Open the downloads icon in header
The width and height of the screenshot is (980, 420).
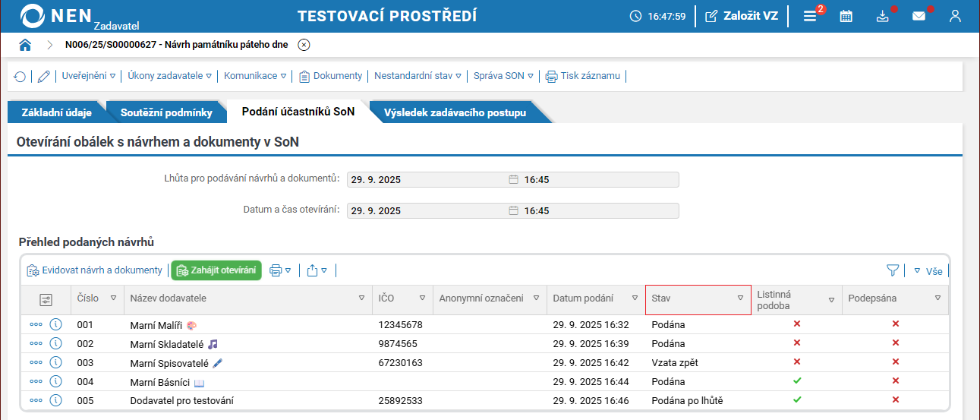click(882, 16)
